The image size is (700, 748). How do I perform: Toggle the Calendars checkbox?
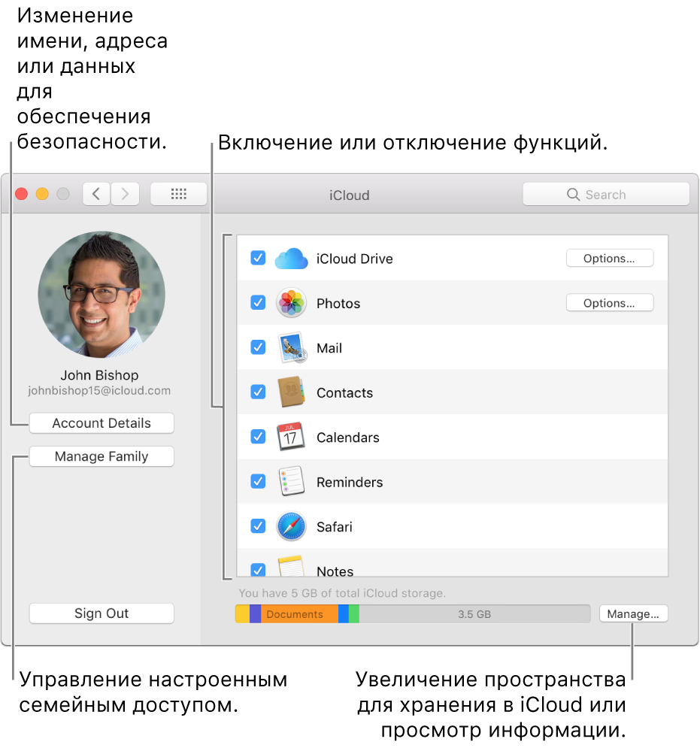(x=258, y=437)
